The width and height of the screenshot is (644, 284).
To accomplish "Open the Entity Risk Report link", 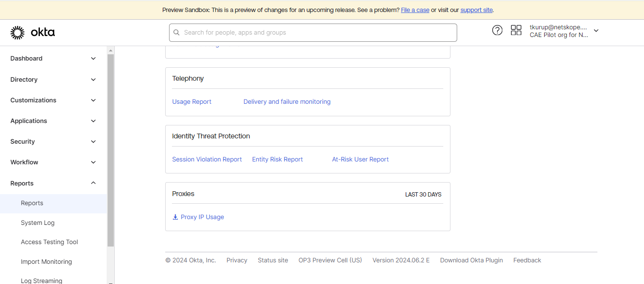I will [278, 160].
